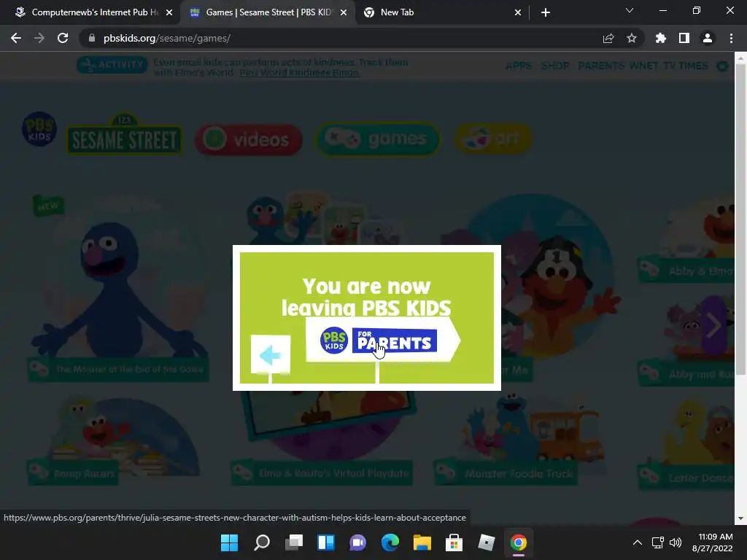This screenshot has height=560, width=747.
Task: Click the scrollbar down arrow
Action: click(x=740, y=518)
